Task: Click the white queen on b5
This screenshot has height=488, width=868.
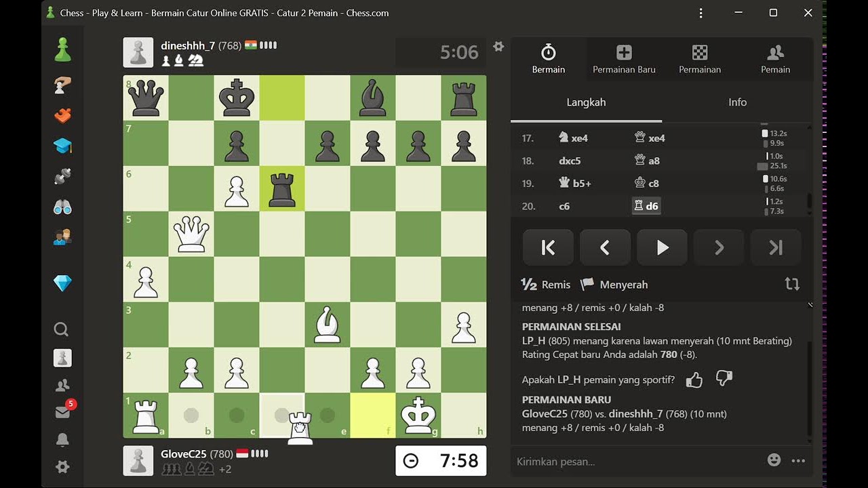Action: (x=191, y=234)
